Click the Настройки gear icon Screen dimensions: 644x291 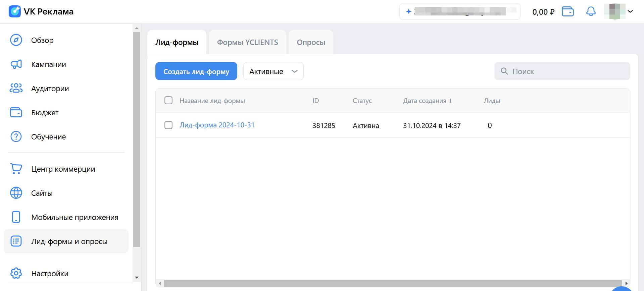tap(16, 274)
